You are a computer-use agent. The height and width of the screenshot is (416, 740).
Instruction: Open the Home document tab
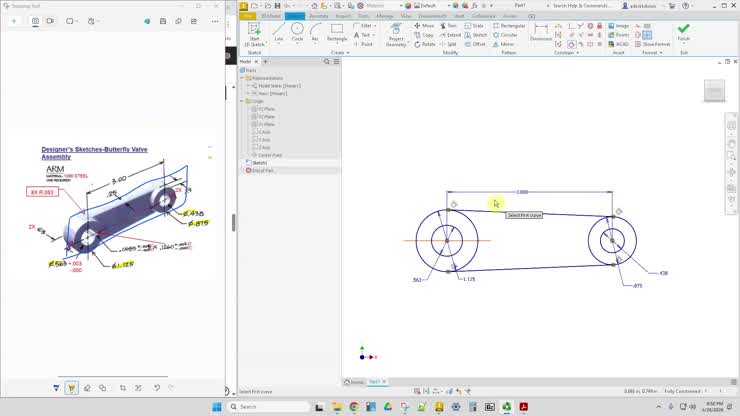[x=354, y=382]
